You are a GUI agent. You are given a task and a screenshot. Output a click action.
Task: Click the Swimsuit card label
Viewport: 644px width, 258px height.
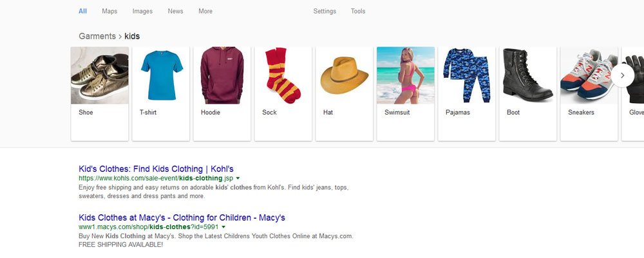coord(397,113)
